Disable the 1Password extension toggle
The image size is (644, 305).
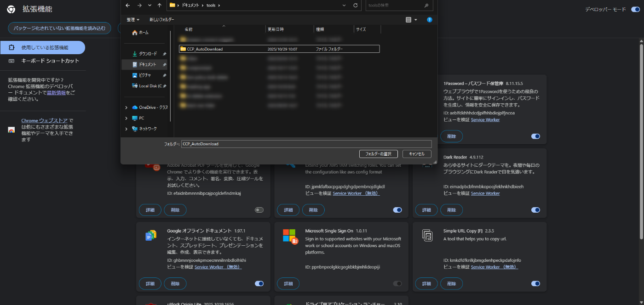[x=535, y=136]
